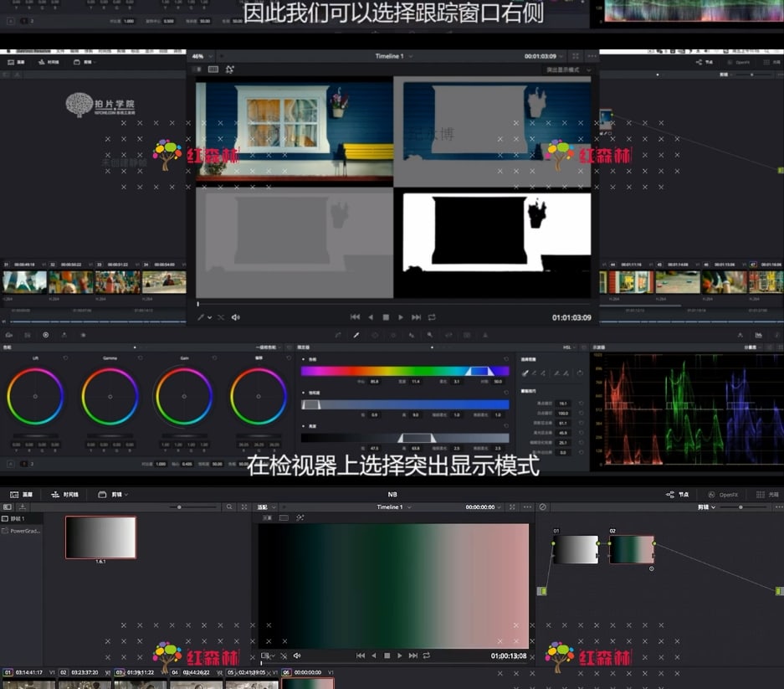This screenshot has width=784, height=689.
Task: Open the Curves palette icon in the middle palette toolbar
Action: point(338,335)
